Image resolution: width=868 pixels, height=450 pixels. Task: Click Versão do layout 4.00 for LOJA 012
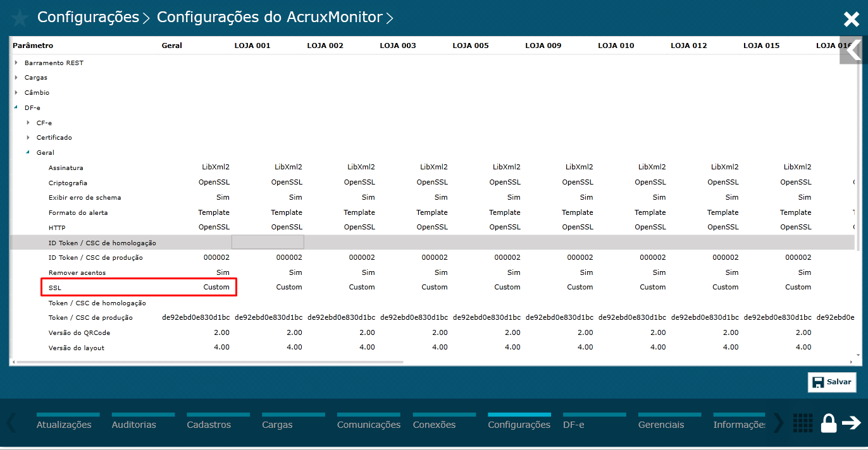(731, 348)
